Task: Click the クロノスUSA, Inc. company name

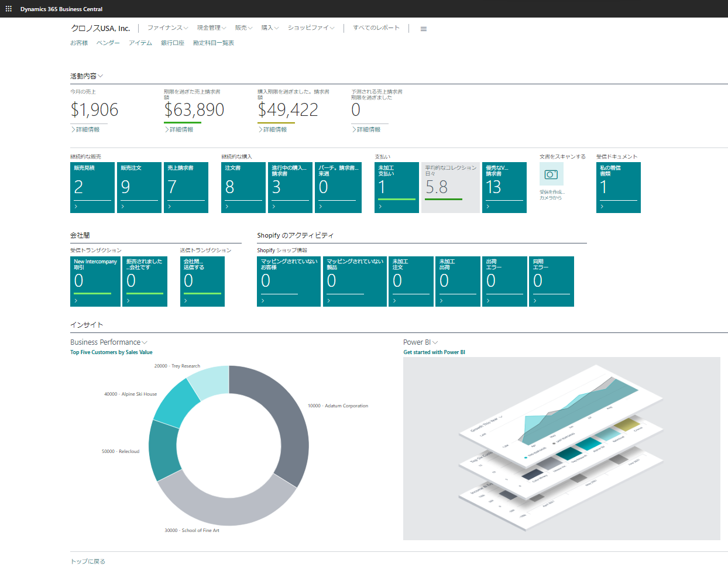Action: (x=101, y=28)
